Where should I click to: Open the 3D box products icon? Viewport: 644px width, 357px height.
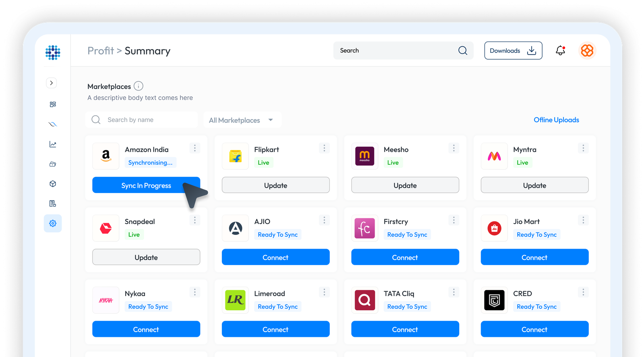pyautogui.click(x=53, y=184)
